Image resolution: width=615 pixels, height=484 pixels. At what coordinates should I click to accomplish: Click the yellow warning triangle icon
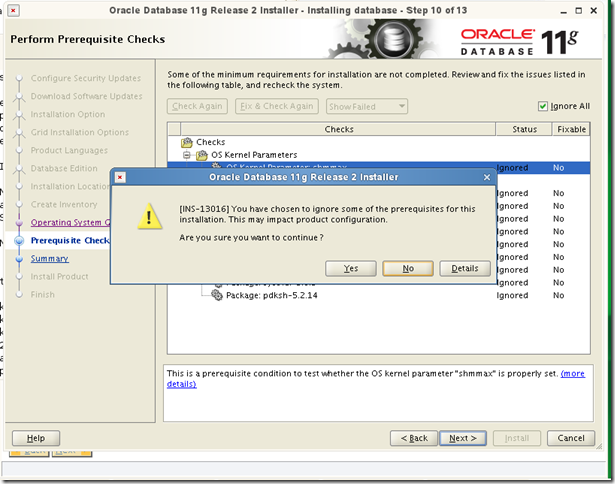tap(149, 217)
